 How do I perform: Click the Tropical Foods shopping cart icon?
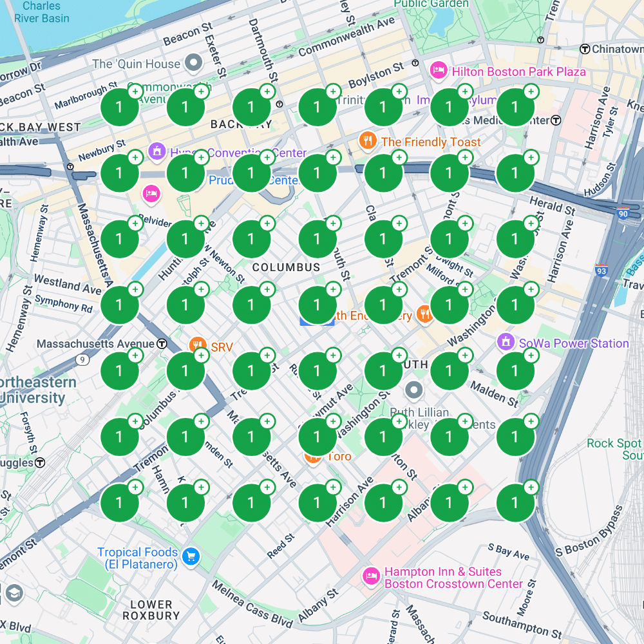point(191,557)
